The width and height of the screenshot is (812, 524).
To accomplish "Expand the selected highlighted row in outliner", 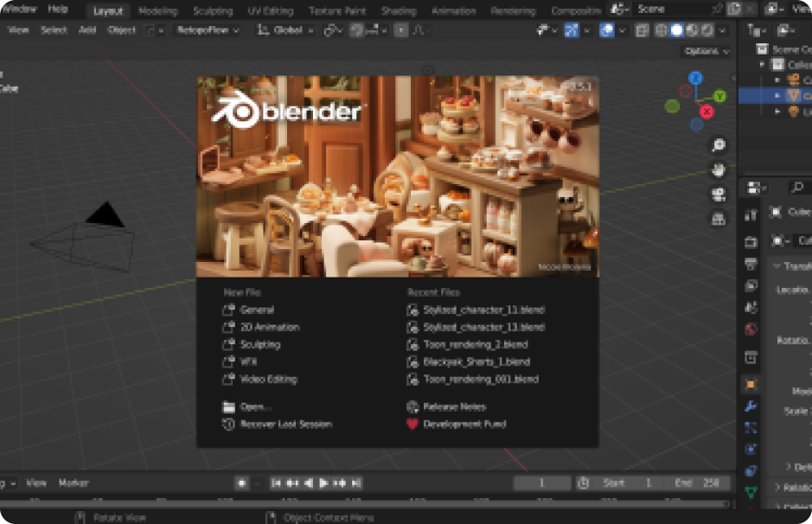I will tap(777, 96).
